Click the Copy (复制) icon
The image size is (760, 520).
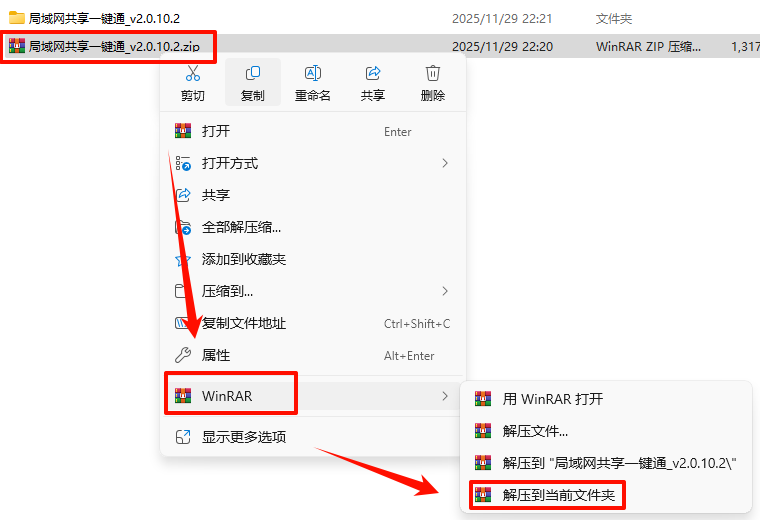point(253,73)
